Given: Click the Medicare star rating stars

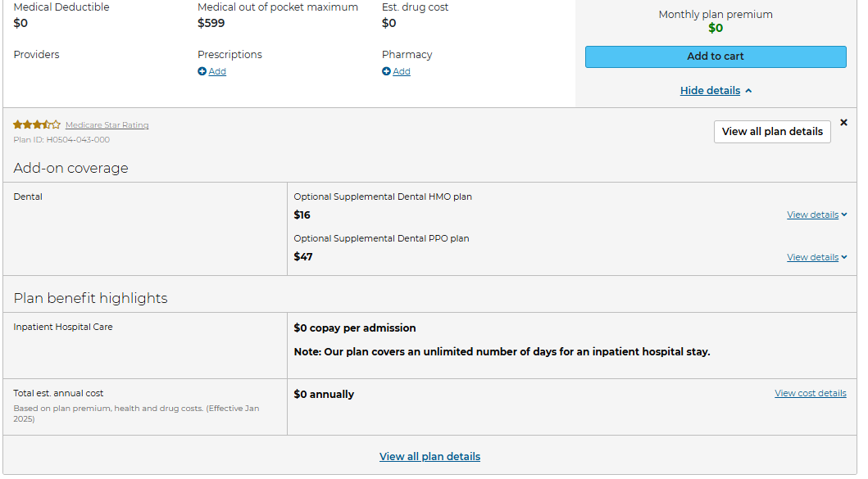Looking at the screenshot, I should coord(37,124).
